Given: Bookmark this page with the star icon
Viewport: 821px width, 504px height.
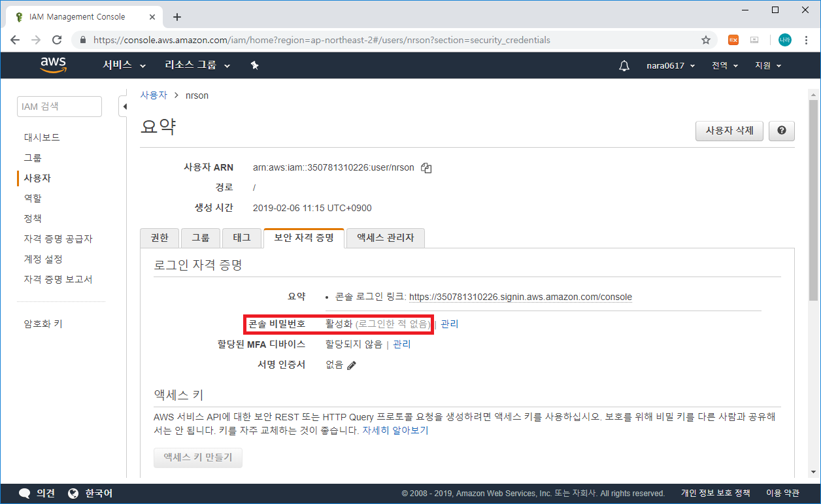Looking at the screenshot, I should point(706,40).
